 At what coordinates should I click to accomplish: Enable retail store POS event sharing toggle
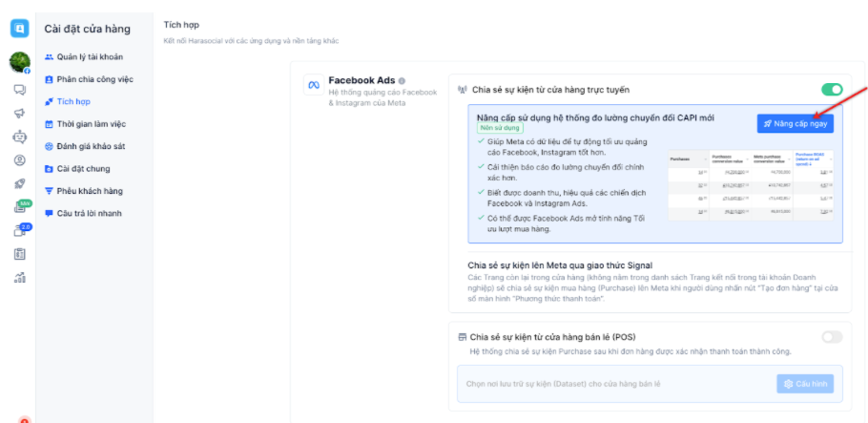pos(832,337)
